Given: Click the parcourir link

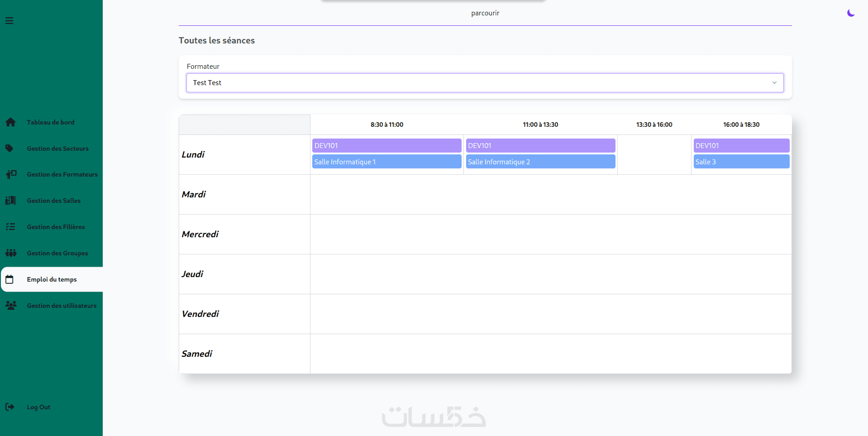Looking at the screenshot, I should [x=485, y=13].
